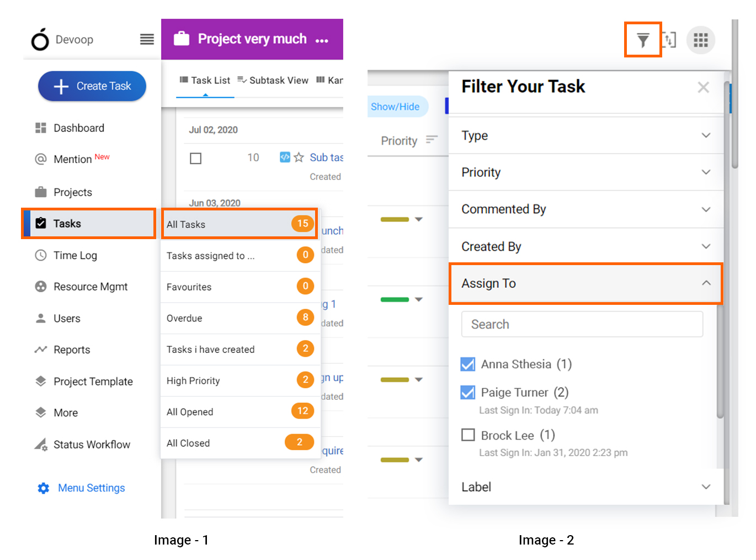This screenshot has width=756, height=560.
Task: Open project options three-dots icon
Action: [322, 40]
